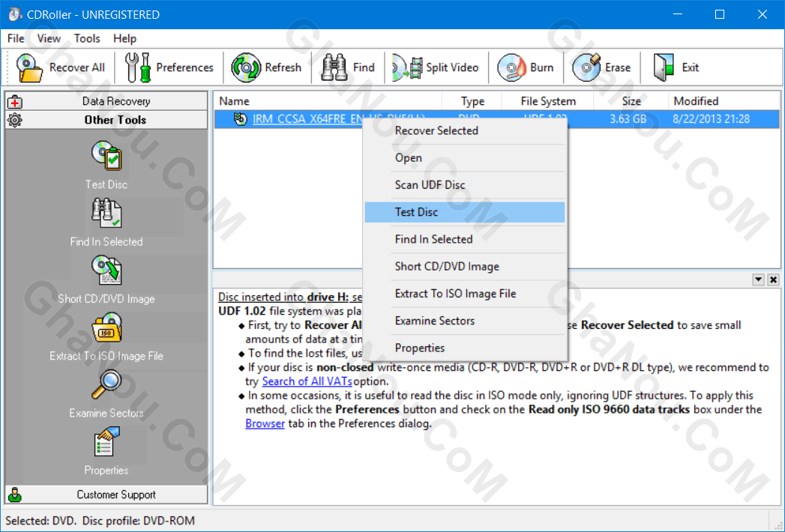Click the IRM_CCSA_X64FRE disc name link

click(x=307, y=119)
